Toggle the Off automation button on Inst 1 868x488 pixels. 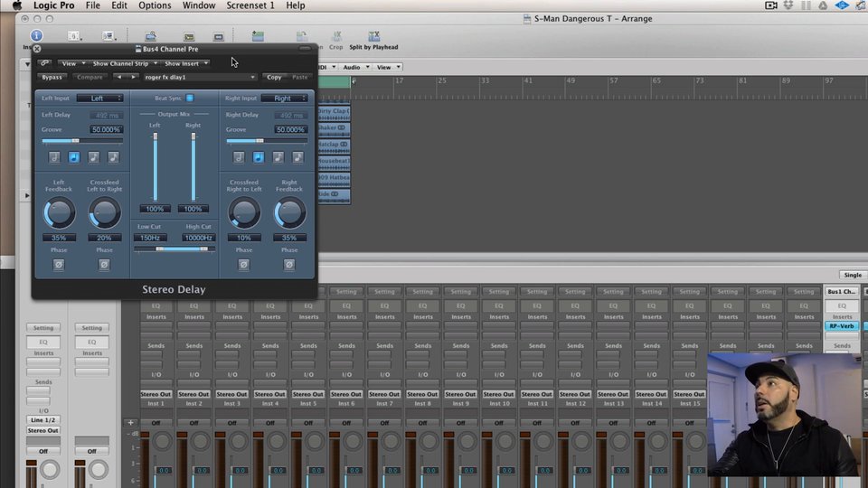click(156, 423)
